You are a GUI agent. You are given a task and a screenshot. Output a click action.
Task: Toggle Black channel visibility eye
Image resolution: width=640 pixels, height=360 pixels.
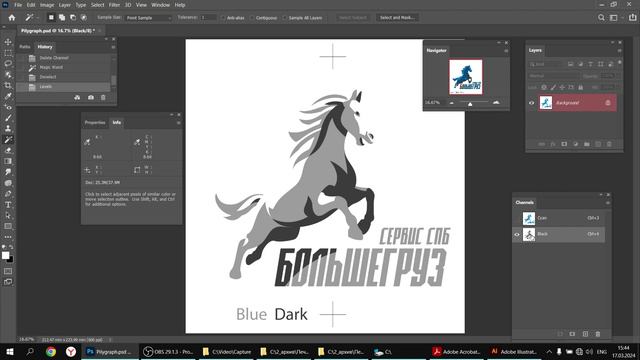(x=517, y=234)
